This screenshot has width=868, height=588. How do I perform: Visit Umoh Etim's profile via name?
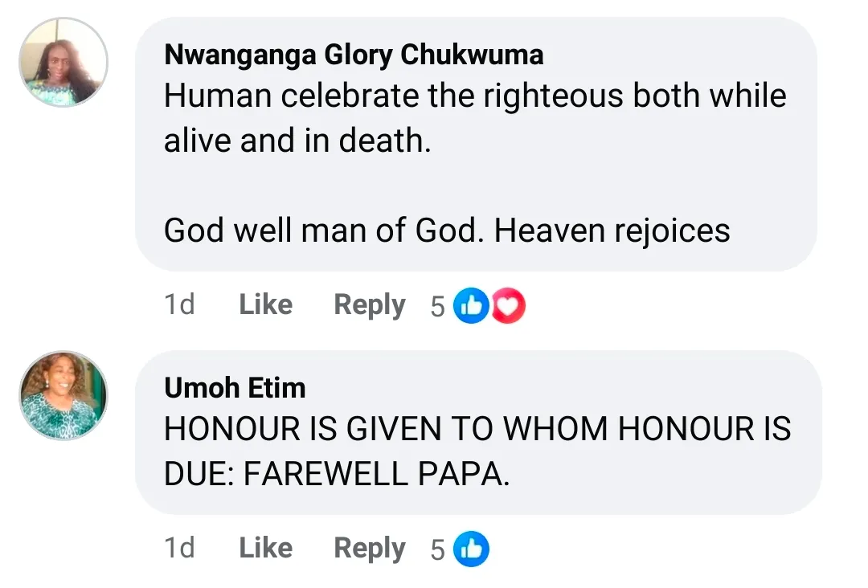[235, 388]
